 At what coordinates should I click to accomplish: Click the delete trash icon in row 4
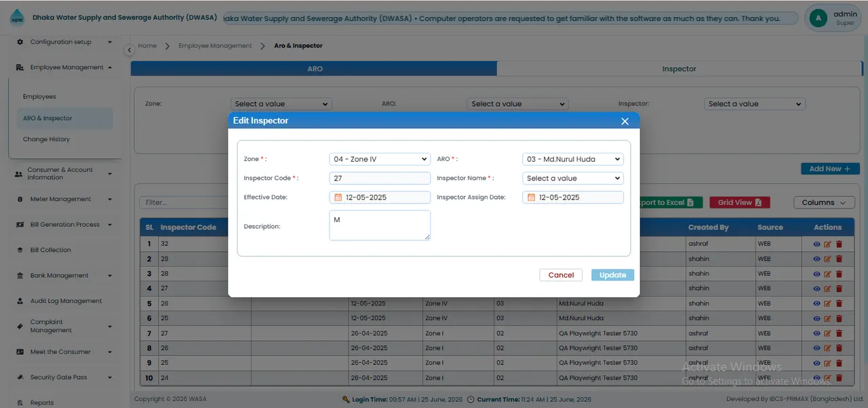tap(839, 289)
